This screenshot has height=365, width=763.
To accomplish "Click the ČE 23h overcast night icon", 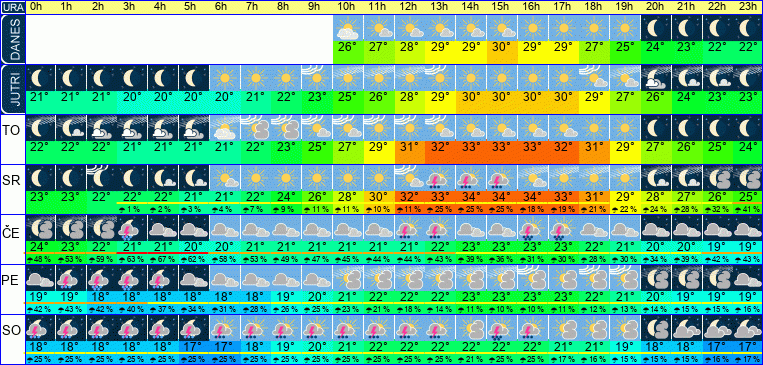I will pyautogui.click(x=749, y=228).
